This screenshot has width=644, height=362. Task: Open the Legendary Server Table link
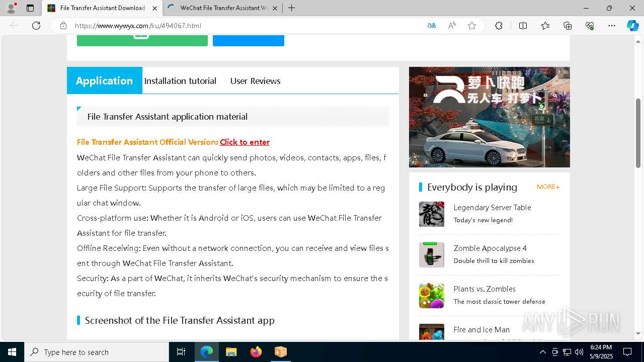click(492, 208)
